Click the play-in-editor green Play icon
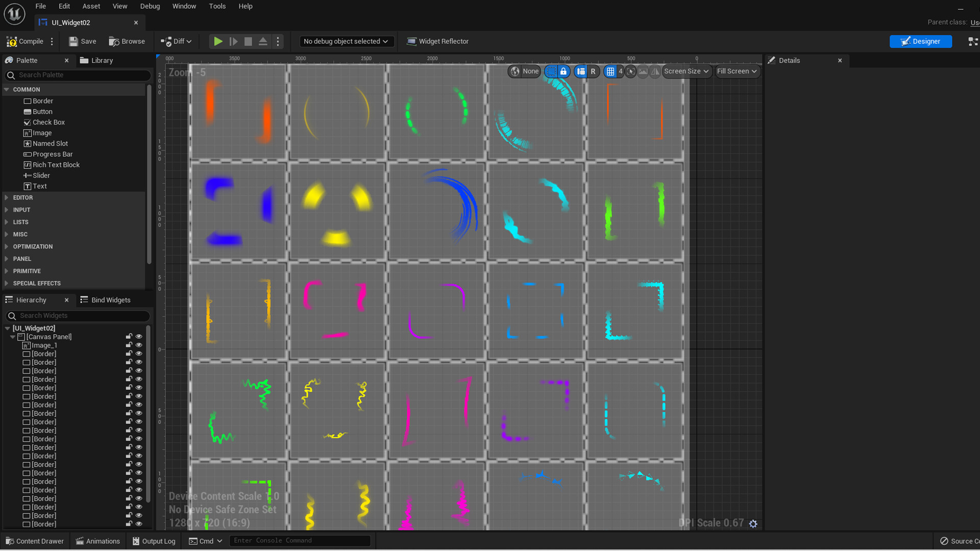This screenshot has height=551, width=980. [x=218, y=41]
